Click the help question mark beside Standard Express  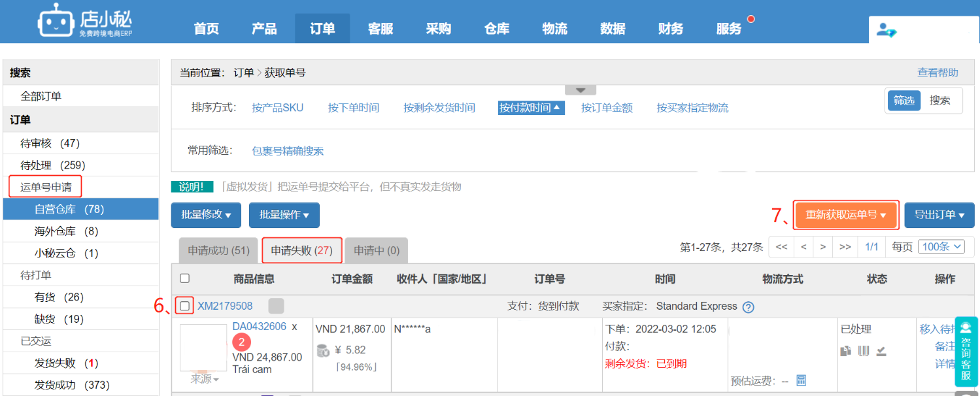pos(749,307)
